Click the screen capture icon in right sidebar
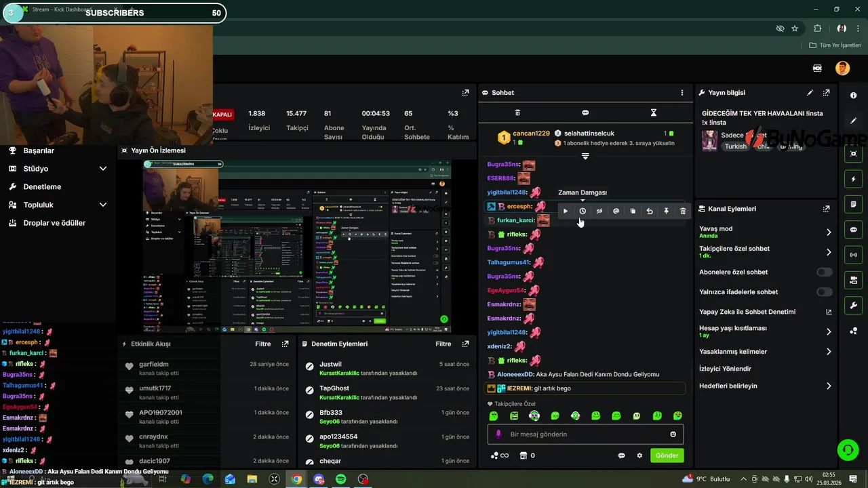The image size is (868, 488). (853, 154)
